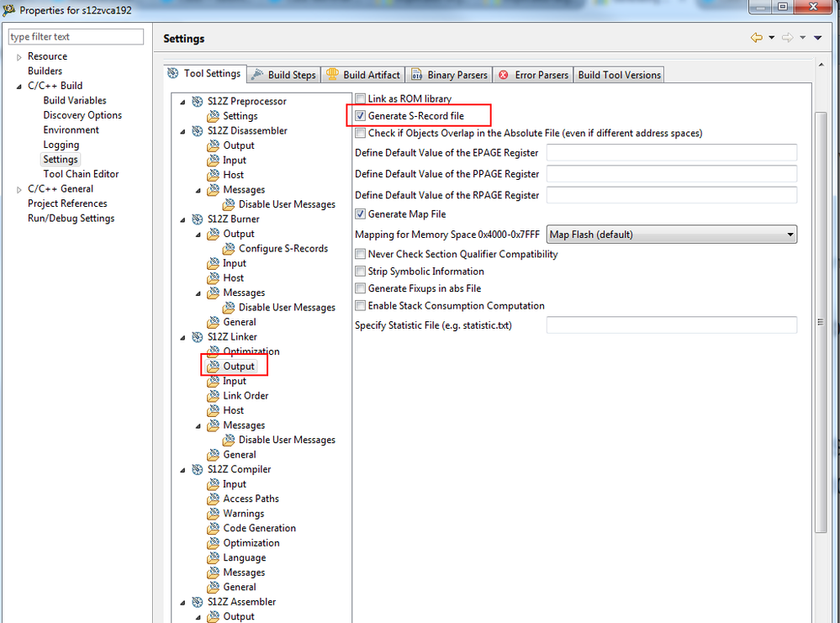Click the Build Artifact trophy icon
The height and width of the screenshot is (623, 840).
click(332, 75)
